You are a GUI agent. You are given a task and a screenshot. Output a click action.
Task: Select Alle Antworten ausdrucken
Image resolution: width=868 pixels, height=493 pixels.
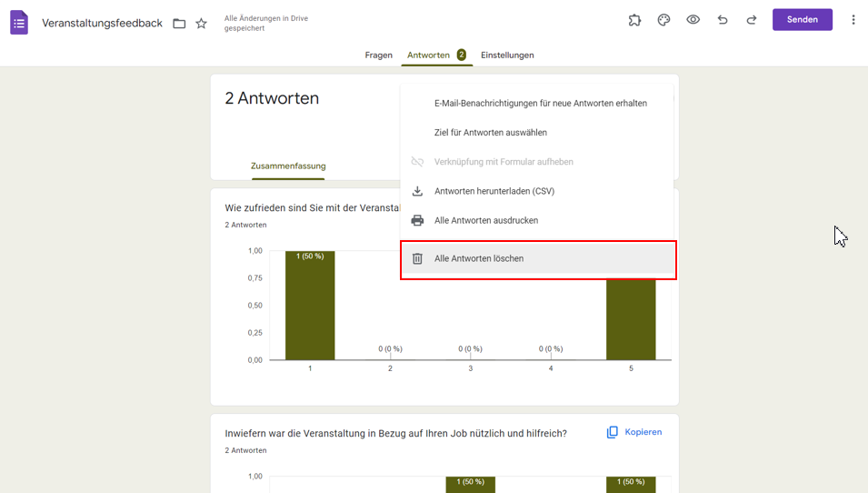pyautogui.click(x=537, y=220)
